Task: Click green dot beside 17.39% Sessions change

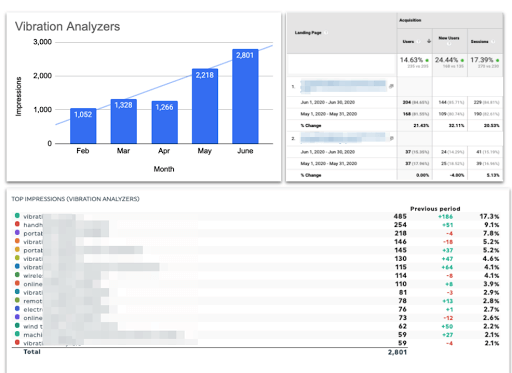Action: click(497, 61)
